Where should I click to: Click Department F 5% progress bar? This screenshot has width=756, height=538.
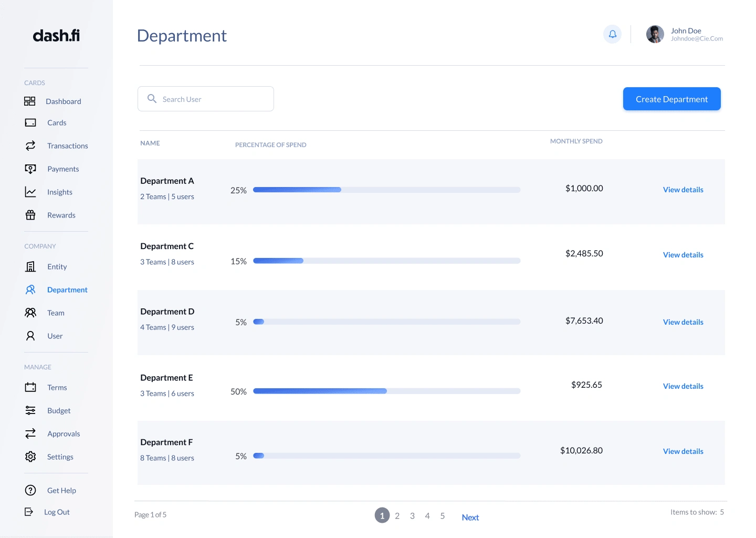point(387,456)
